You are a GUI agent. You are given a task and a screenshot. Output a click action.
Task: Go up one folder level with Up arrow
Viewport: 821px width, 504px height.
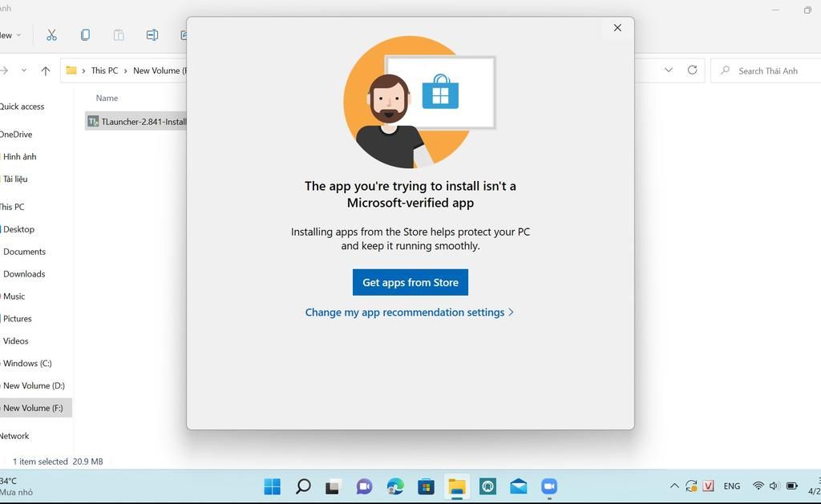click(x=46, y=71)
